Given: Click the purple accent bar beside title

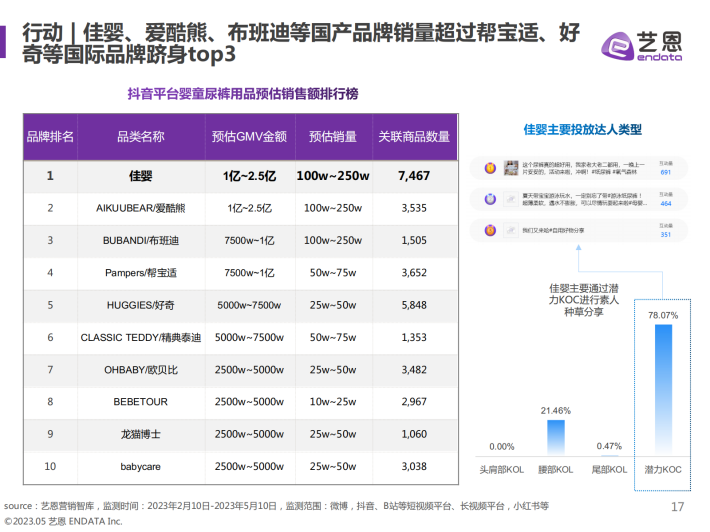Looking at the screenshot, I should tap(3, 42).
